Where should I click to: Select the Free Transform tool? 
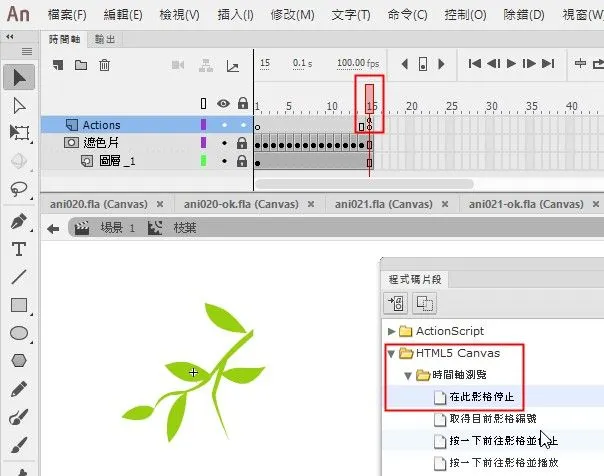tap(19, 133)
